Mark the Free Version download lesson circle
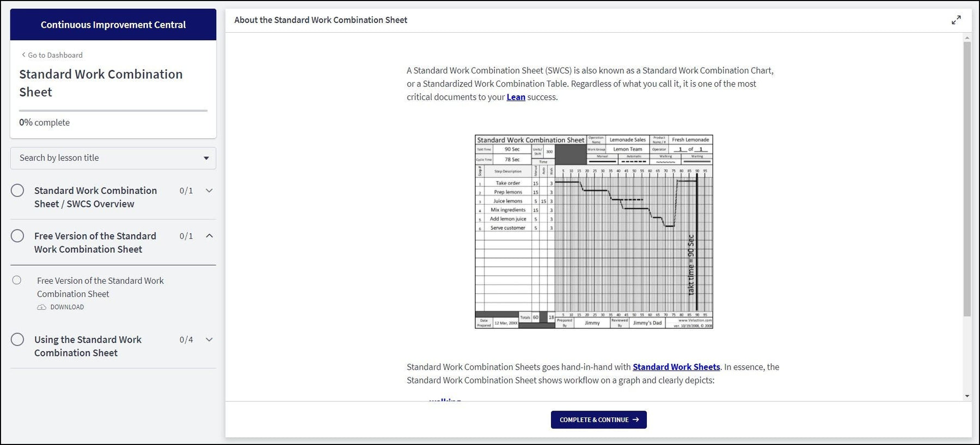 17,280
